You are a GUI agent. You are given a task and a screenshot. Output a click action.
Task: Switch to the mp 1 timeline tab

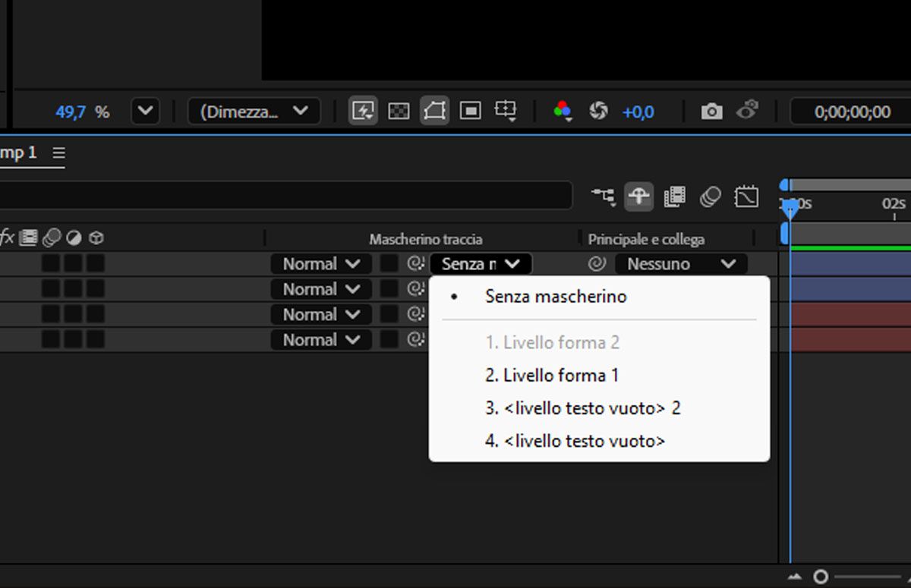18,153
